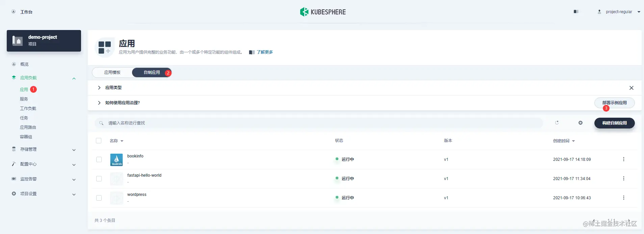
Task: Switch to the 自制应用 tab
Action: [x=152, y=72]
